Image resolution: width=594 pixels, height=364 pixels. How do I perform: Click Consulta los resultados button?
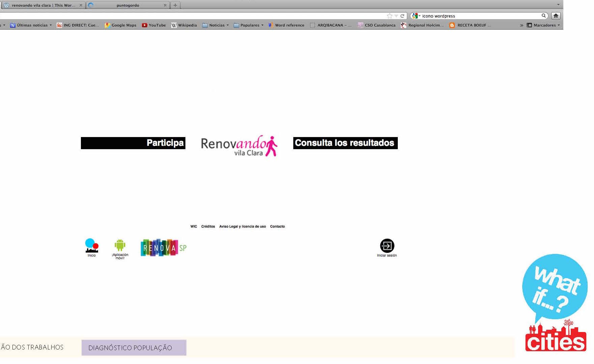(345, 143)
